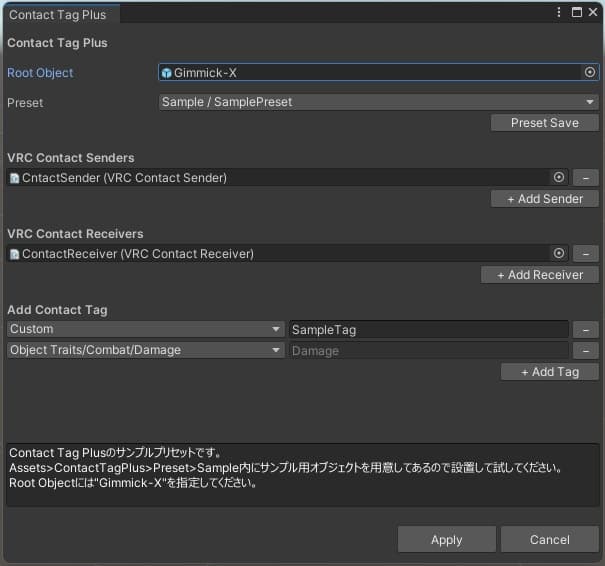The width and height of the screenshot is (605, 566).
Task: Click the Root Object label
Action: [x=40, y=73]
